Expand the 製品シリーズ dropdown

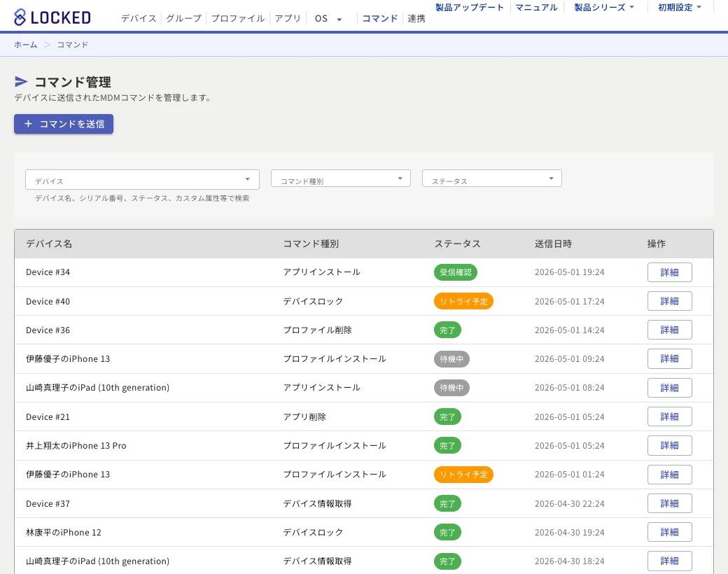(x=604, y=8)
